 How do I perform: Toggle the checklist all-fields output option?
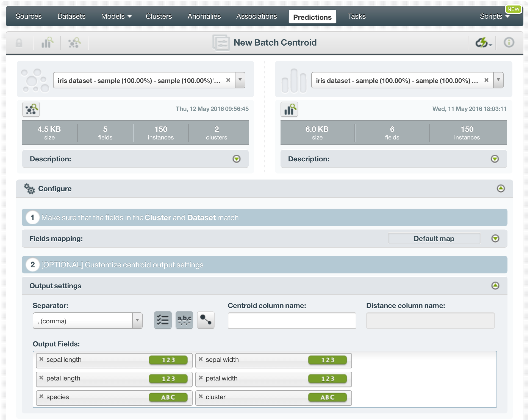pos(163,320)
